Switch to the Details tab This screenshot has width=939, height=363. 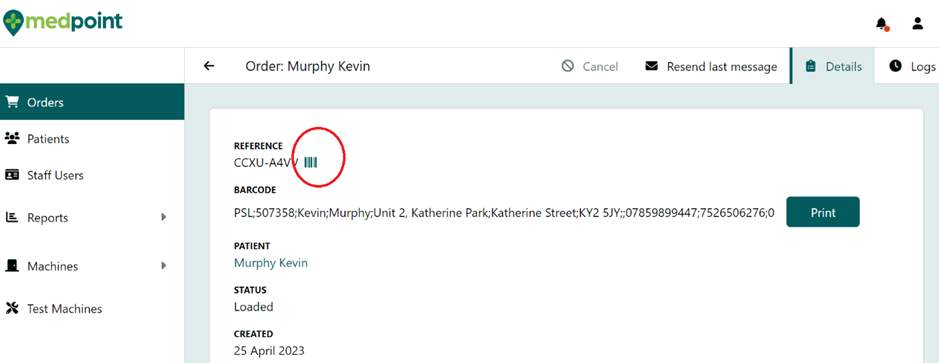(833, 66)
